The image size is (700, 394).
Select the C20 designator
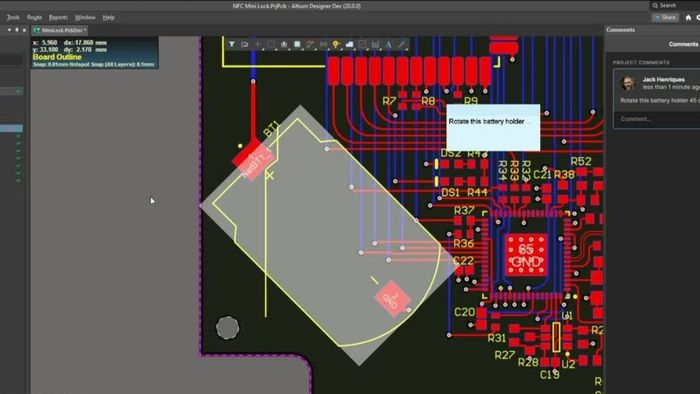pyautogui.click(x=465, y=312)
